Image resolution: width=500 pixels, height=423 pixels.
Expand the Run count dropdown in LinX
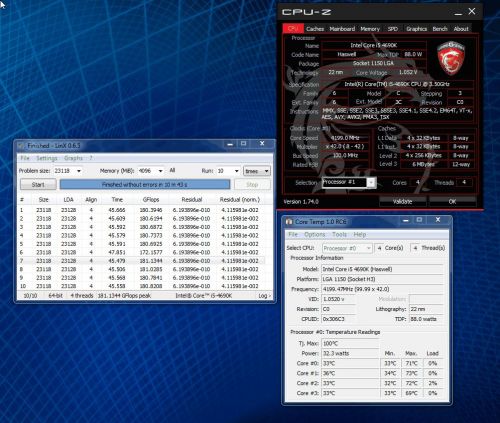tap(237, 171)
